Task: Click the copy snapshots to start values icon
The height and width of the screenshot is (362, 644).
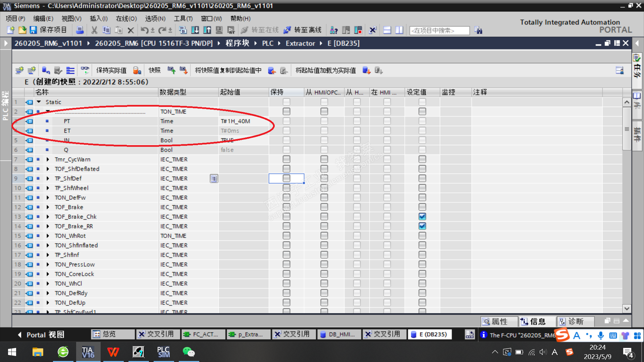Action: tap(272, 70)
